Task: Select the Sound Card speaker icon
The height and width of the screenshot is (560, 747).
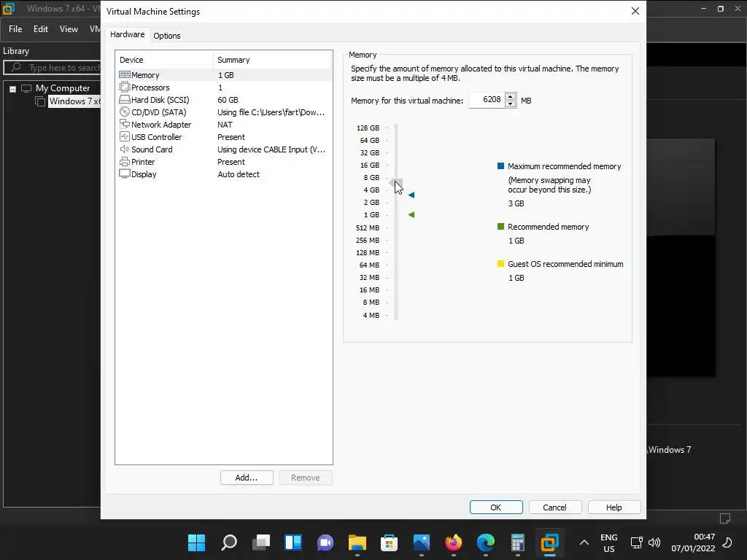Action: 124,149
